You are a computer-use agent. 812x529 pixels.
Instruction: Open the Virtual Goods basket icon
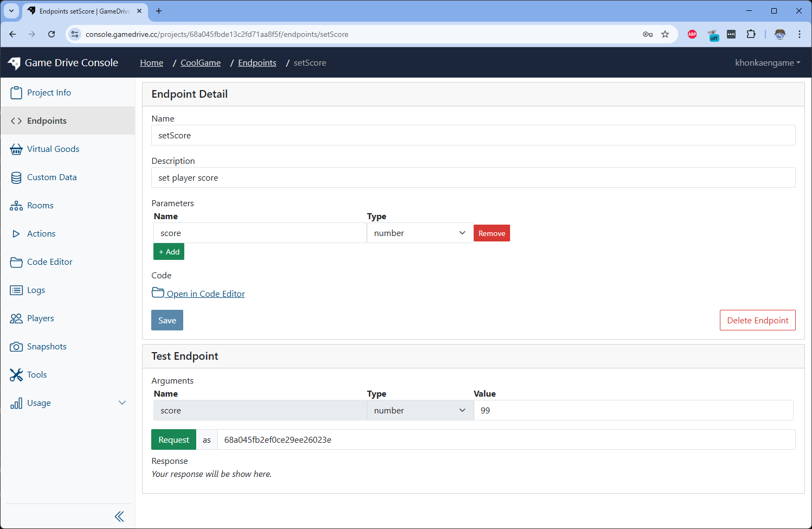click(16, 149)
